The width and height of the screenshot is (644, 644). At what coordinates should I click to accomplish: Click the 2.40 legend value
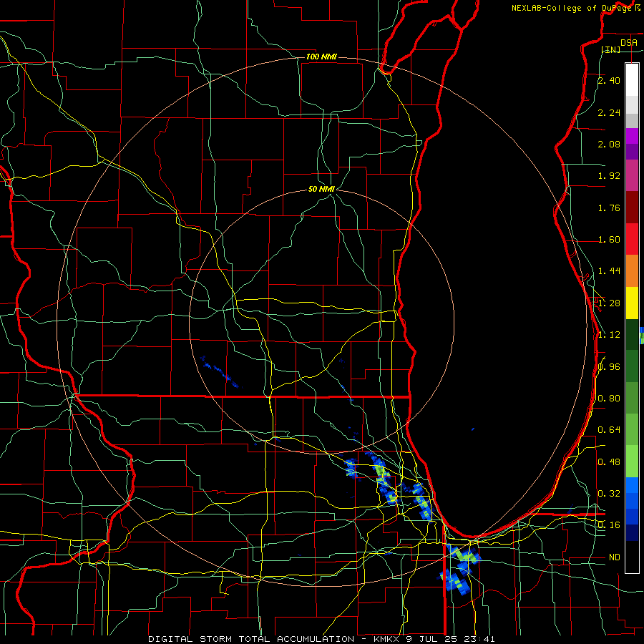(609, 80)
